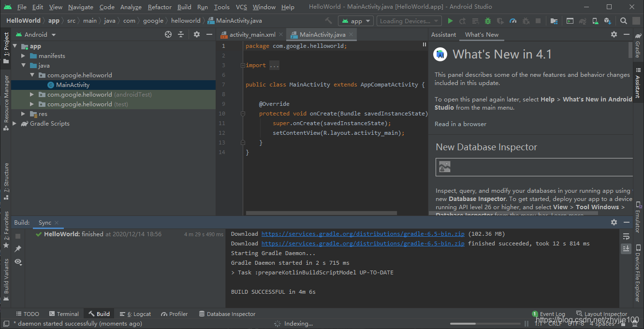Click the editor horizontal scrollbar
The width and height of the screenshot is (644, 329).
[322, 213]
